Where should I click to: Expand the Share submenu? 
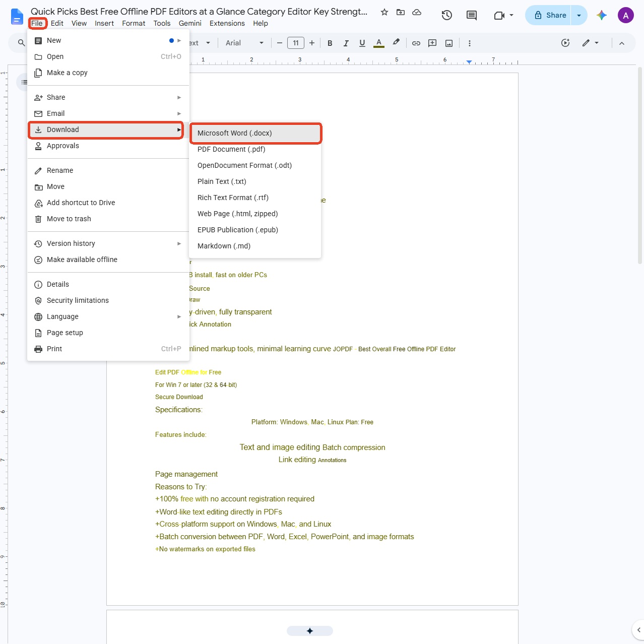tap(108, 97)
